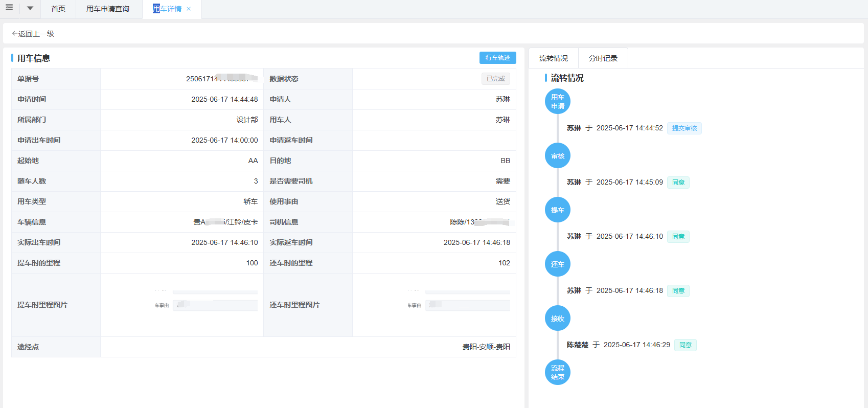Click the 用车申请 step circle

click(557, 101)
